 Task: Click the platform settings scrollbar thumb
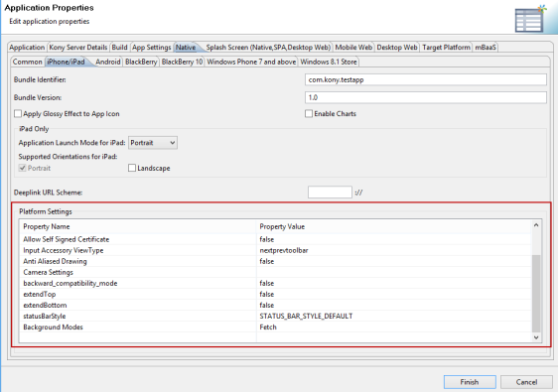(x=536, y=294)
